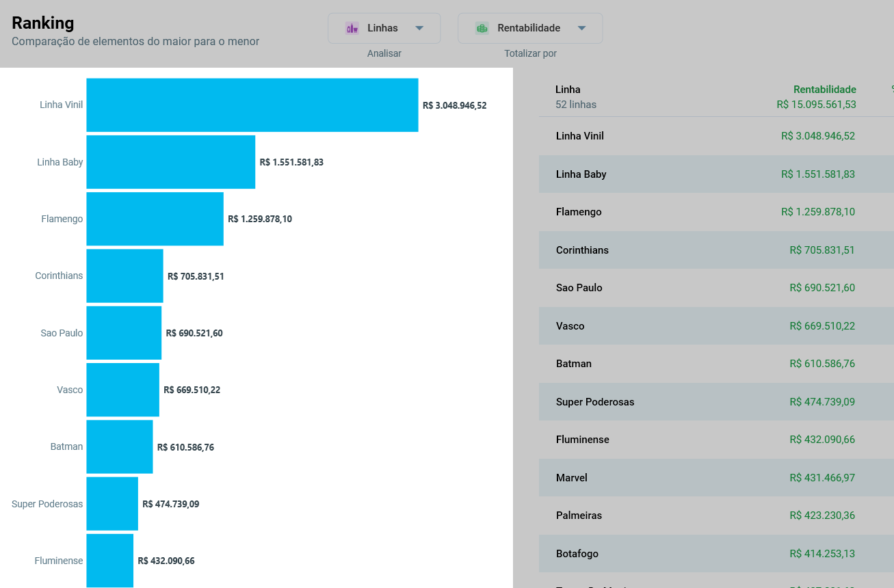Screen dimensions: 894x588
Task: Select the Flamengo table row
Action: click(716, 212)
